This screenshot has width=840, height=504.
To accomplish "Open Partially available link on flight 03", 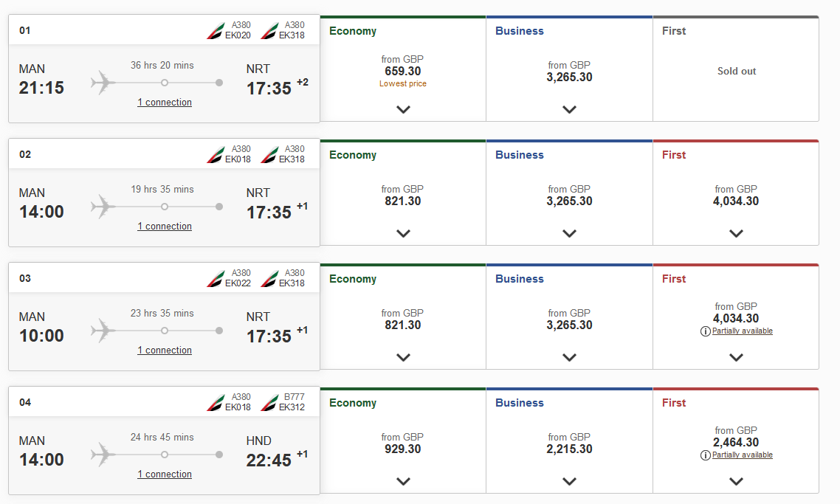I will [743, 331].
